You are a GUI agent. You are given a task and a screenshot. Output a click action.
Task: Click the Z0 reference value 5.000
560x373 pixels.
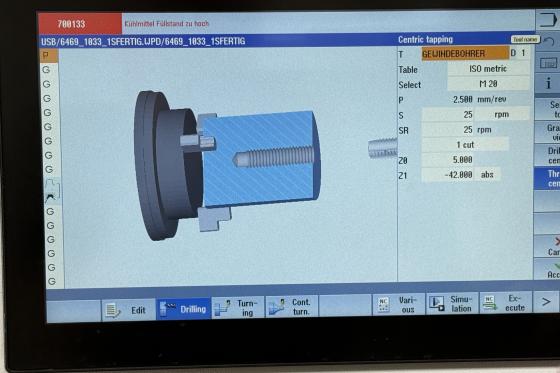tap(448, 160)
